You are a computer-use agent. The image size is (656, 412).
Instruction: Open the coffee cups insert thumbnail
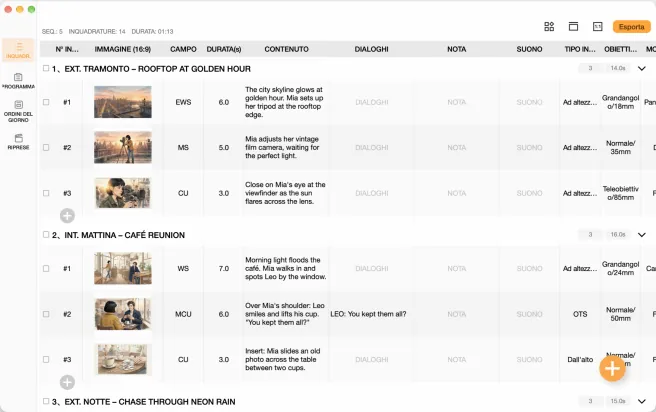tap(123, 360)
